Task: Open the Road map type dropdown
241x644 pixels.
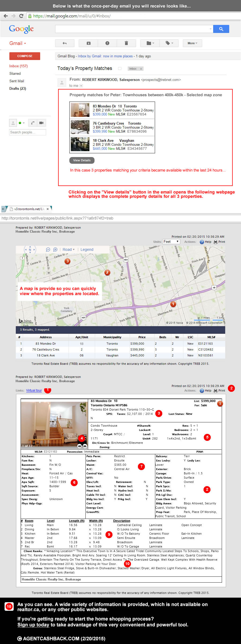Action: 69,250
